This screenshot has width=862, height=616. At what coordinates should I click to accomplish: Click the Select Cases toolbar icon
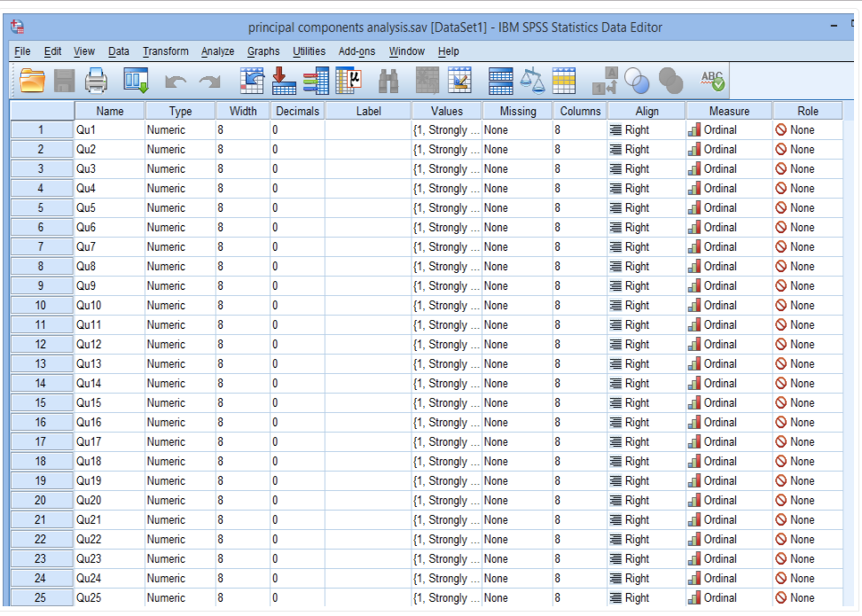[x=564, y=82]
